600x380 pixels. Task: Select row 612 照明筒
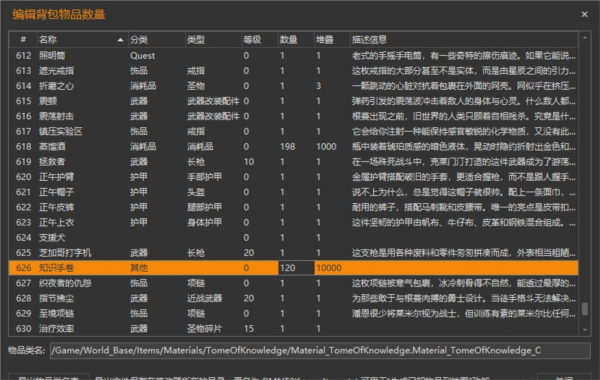(x=293, y=55)
